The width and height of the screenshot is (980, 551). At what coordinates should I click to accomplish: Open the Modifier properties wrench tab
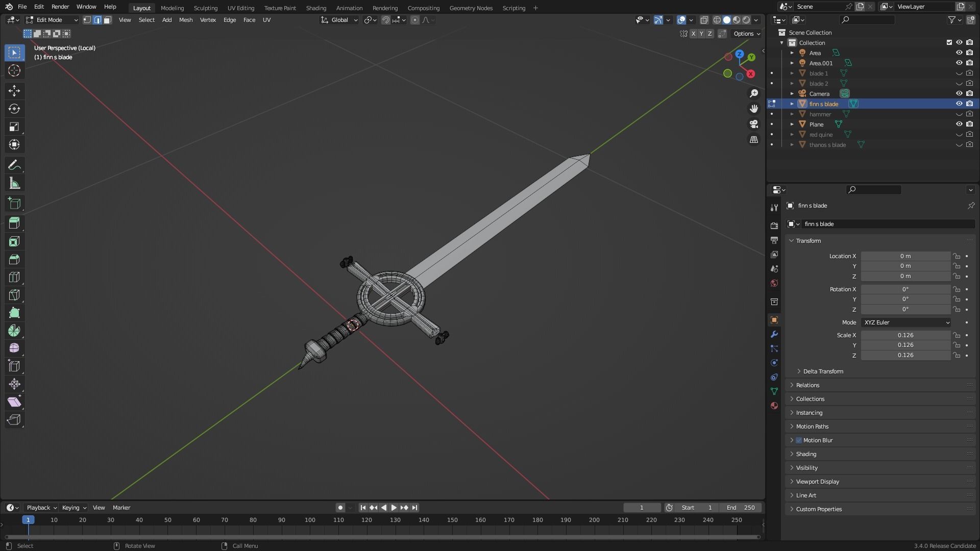click(774, 334)
